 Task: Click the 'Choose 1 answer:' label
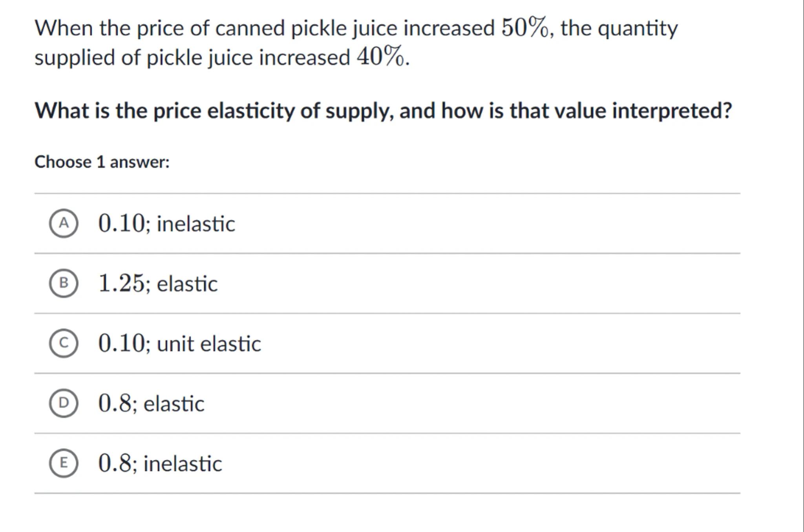point(102,162)
